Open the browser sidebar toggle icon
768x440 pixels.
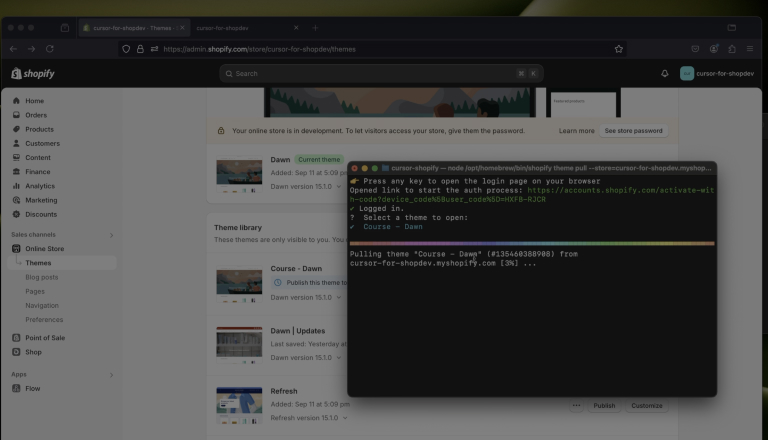(x=65, y=28)
